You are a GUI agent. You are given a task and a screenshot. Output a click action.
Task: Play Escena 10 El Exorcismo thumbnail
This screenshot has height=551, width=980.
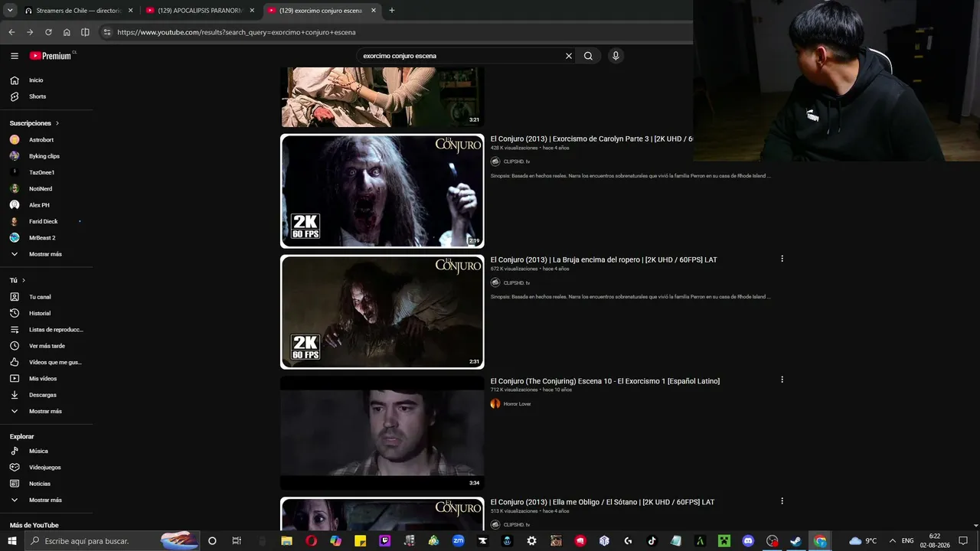point(382,433)
